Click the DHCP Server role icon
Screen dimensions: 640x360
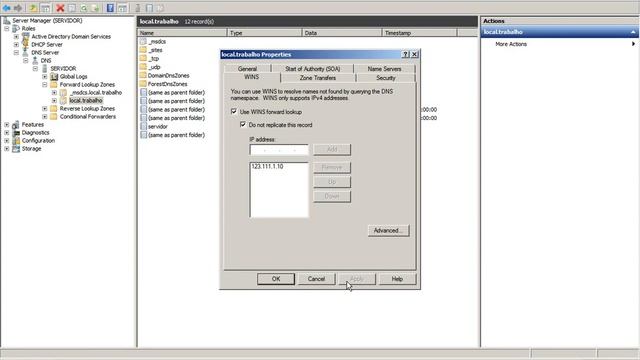pyautogui.click(x=26, y=44)
